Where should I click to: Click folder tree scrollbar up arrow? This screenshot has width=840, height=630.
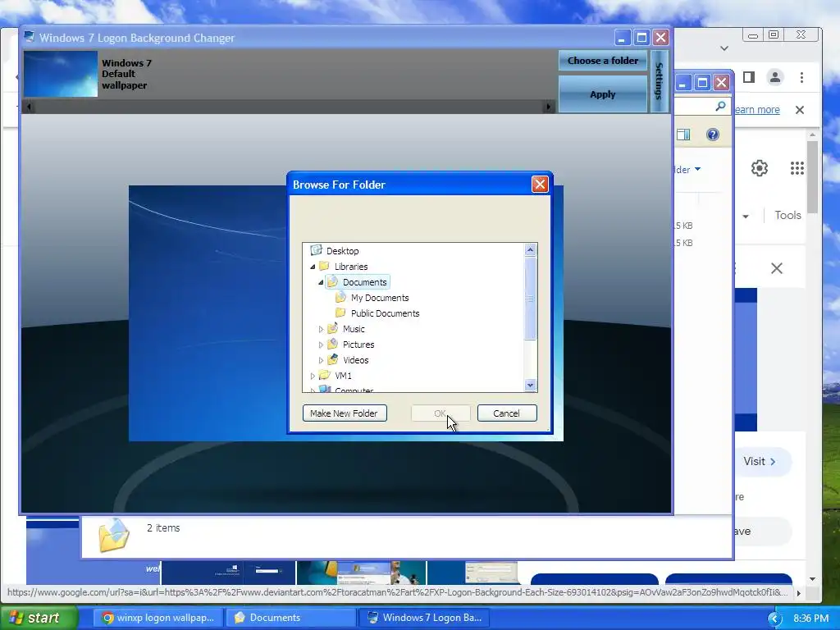click(x=531, y=249)
